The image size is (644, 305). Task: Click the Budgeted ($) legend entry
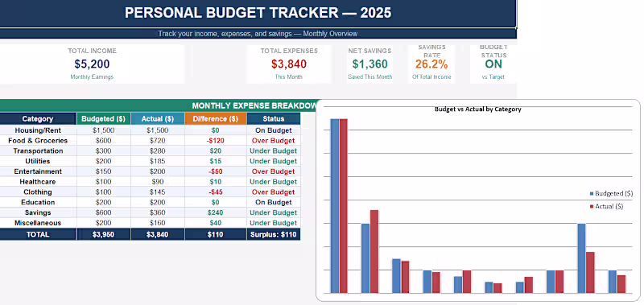pos(611,193)
